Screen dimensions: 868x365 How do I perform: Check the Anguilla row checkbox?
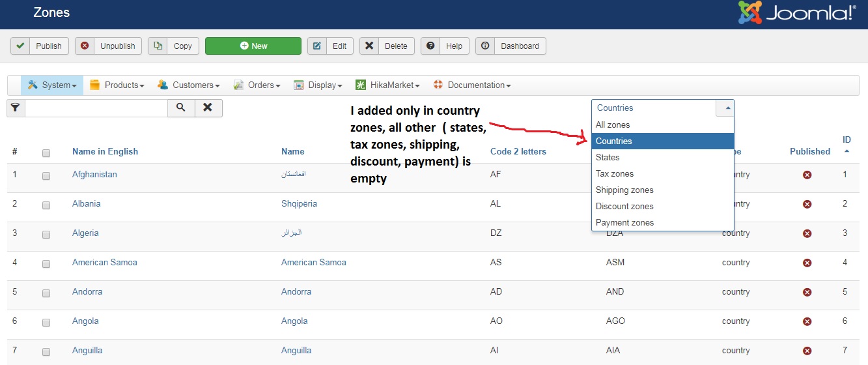click(46, 352)
